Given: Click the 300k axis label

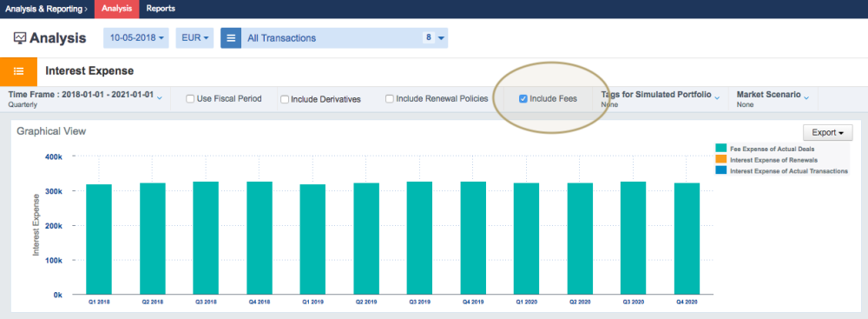Looking at the screenshot, I should click(x=53, y=191).
